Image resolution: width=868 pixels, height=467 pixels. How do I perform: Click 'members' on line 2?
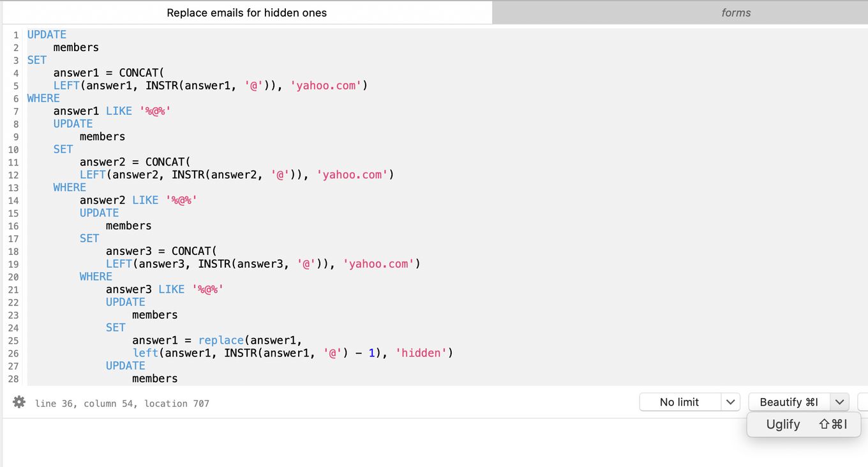[x=76, y=47]
